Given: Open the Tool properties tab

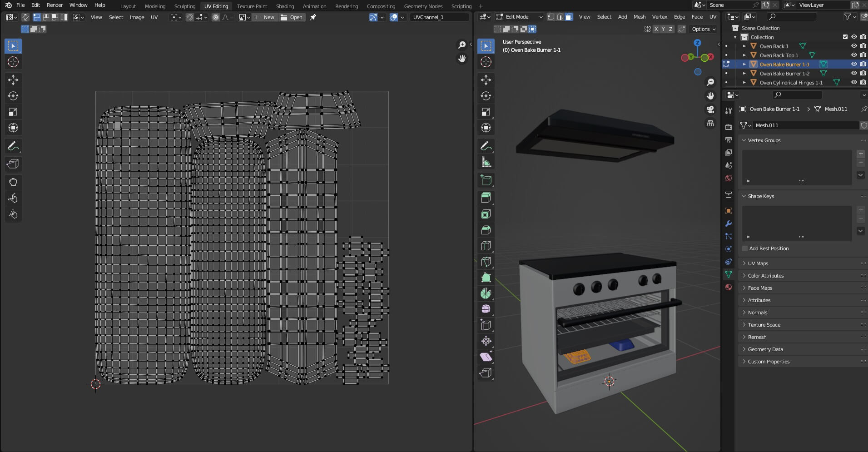Looking at the screenshot, I should tap(729, 110).
